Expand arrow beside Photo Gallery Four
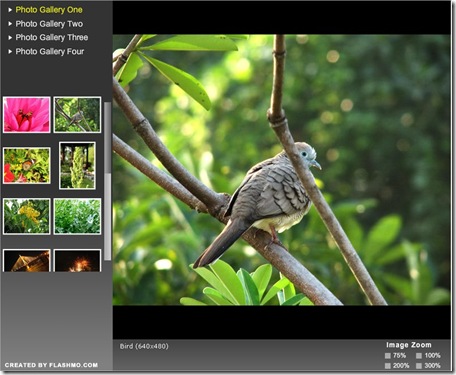Image resolution: width=456 pixels, height=375 pixels. point(10,52)
